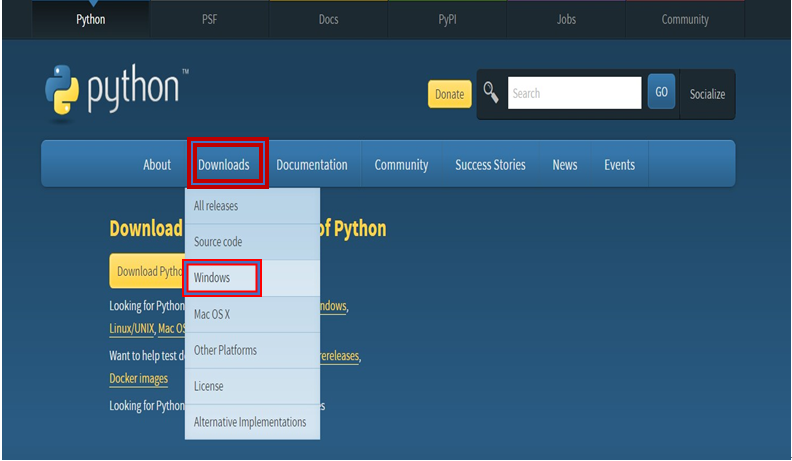Open the Downloads navigation menu

pyautogui.click(x=224, y=165)
